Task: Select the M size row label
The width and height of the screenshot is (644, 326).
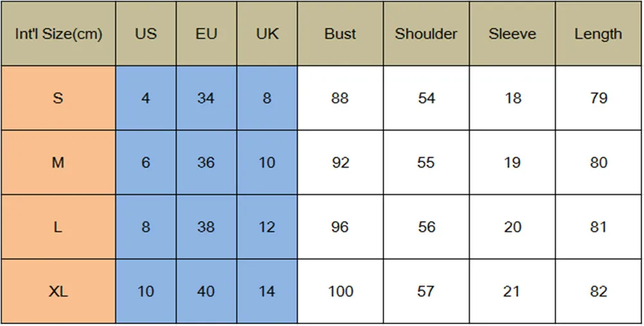Action: tap(59, 163)
